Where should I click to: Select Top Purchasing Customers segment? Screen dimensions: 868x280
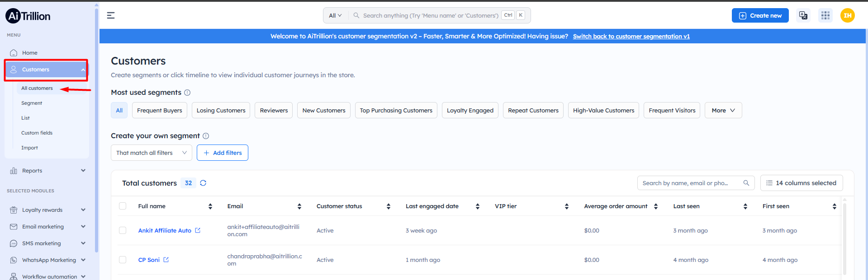pos(396,110)
